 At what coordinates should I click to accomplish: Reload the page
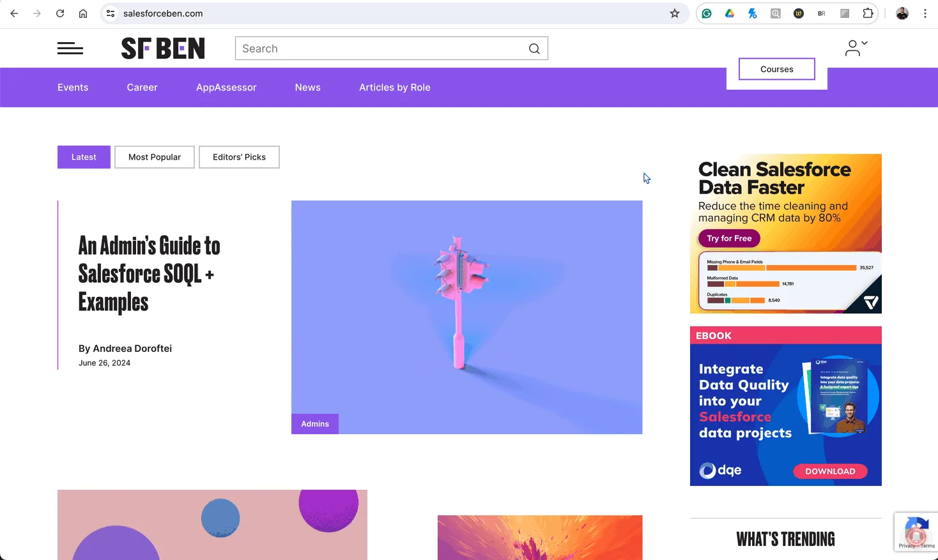[x=60, y=13]
